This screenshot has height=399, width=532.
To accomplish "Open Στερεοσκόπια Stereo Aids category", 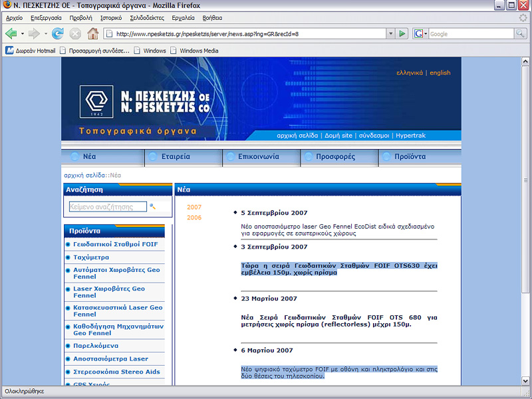I will pos(117,372).
